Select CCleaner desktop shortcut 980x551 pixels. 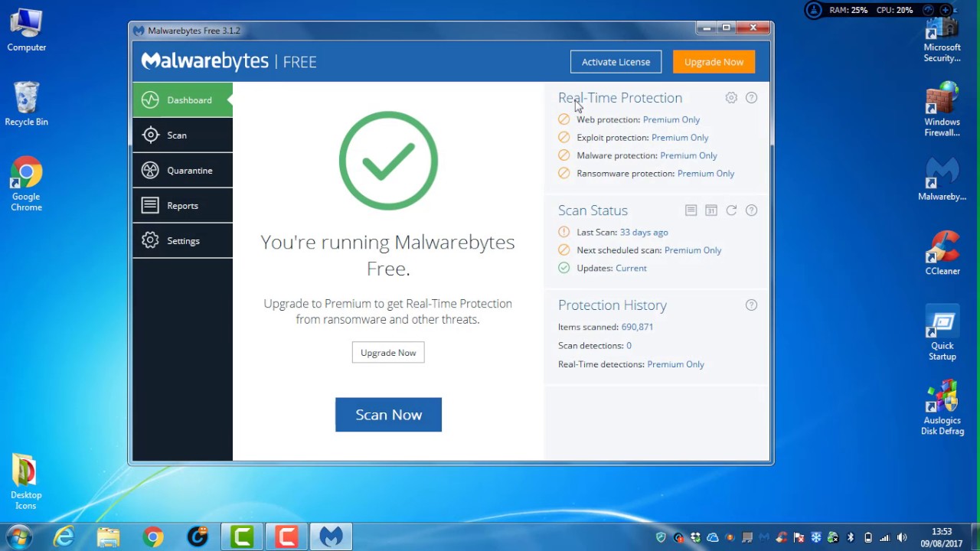click(942, 253)
